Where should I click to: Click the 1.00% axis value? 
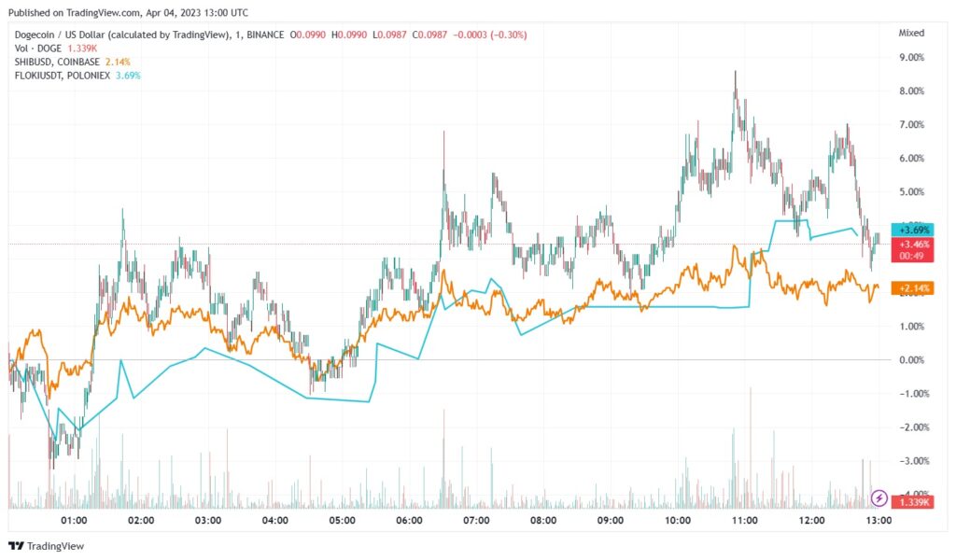click(x=911, y=326)
